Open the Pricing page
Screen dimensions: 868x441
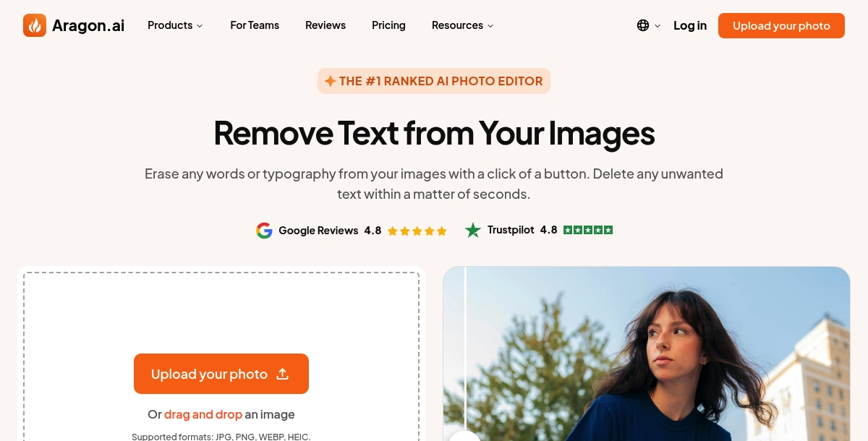(388, 25)
